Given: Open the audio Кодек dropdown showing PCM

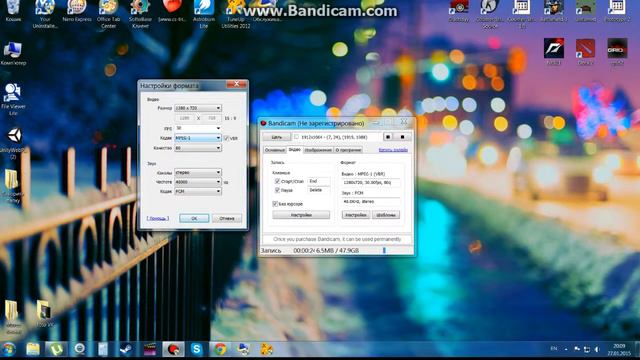Looking at the screenshot, I should 198,191.
